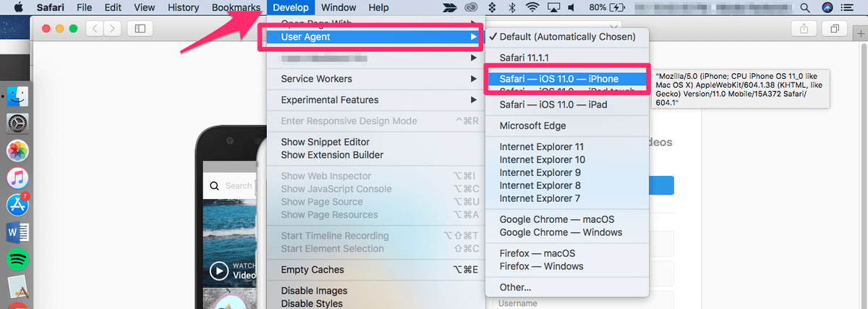Click the AirPlay display icon
868x309 pixels.
tap(554, 8)
